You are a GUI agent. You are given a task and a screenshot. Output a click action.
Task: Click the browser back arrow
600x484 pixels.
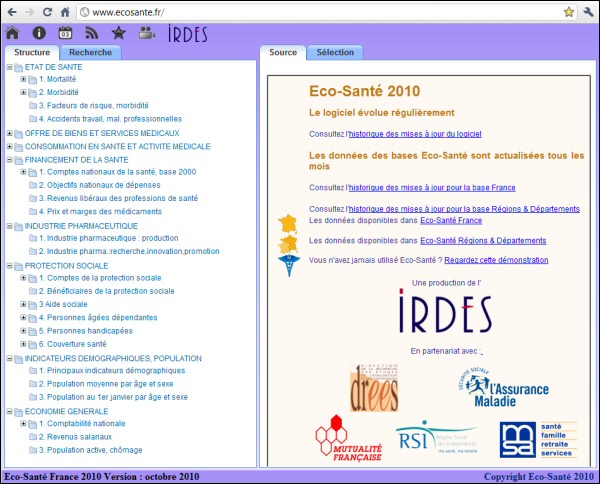pos(12,12)
